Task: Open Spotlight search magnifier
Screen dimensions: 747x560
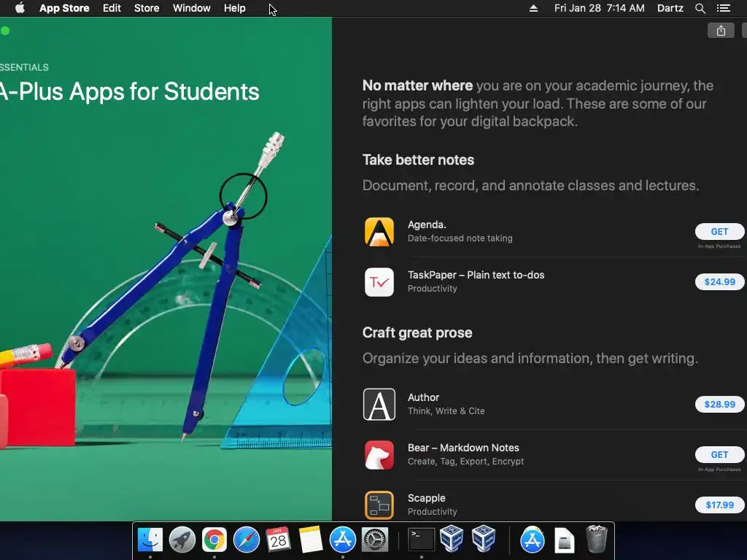Action: coord(700,8)
